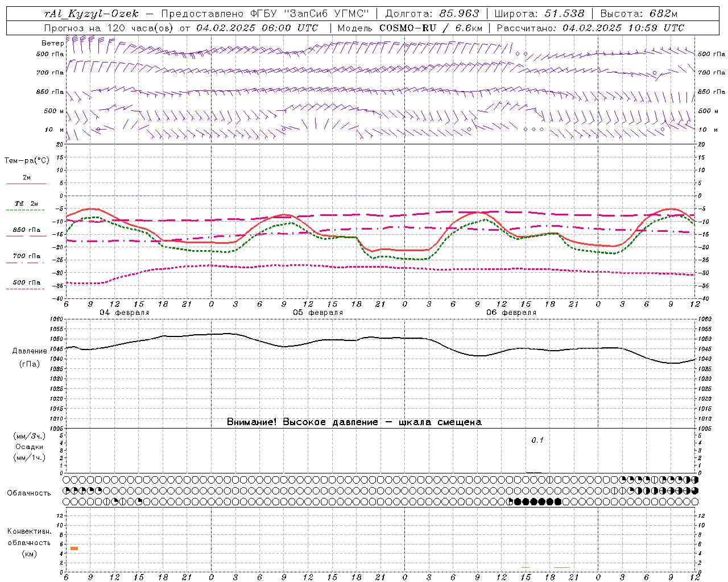Click the 700 гПа temperature legend entry
728x582 pixels.
[x=27, y=256]
